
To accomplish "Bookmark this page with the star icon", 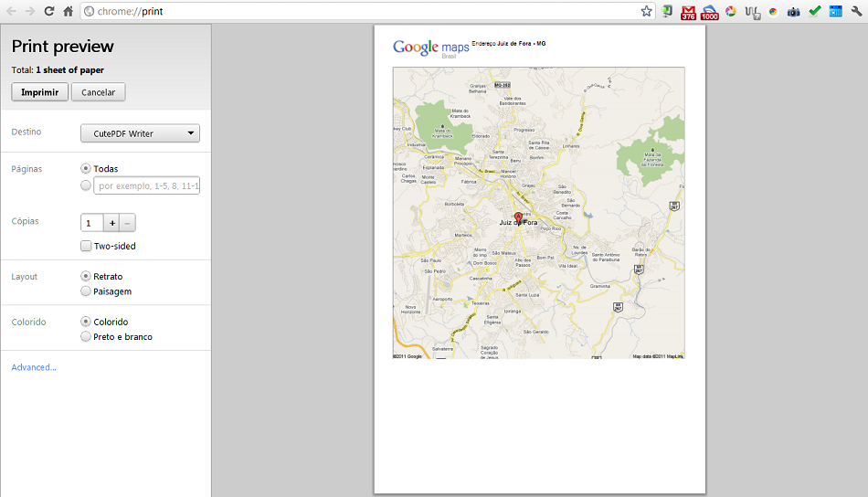I will click(646, 11).
